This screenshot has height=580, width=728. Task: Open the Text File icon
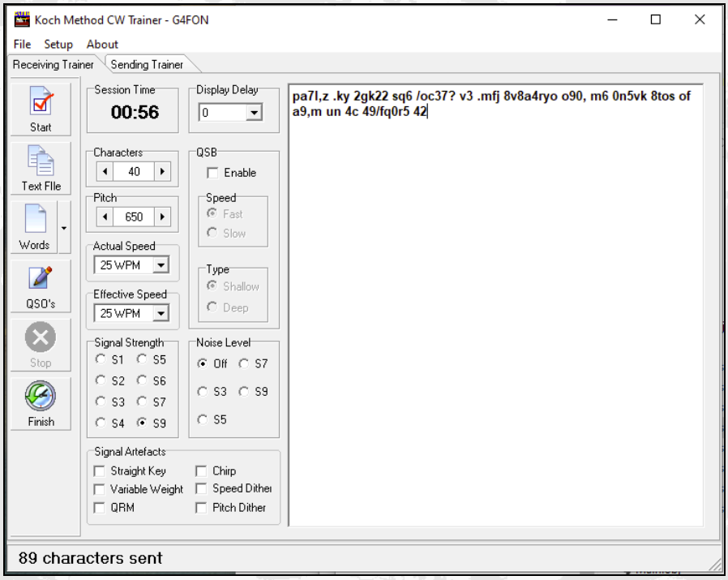(x=41, y=167)
